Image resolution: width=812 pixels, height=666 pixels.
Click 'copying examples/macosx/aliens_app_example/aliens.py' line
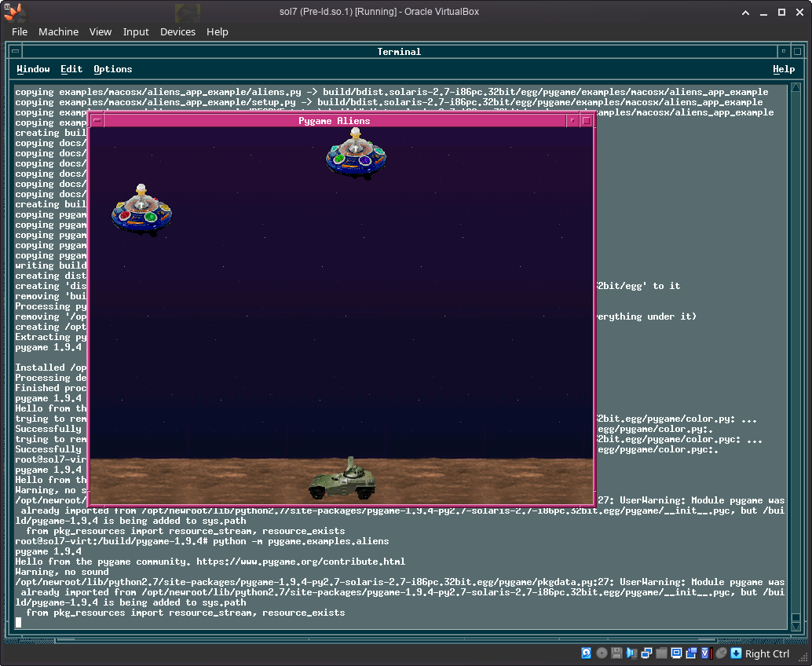tap(392, 92)
